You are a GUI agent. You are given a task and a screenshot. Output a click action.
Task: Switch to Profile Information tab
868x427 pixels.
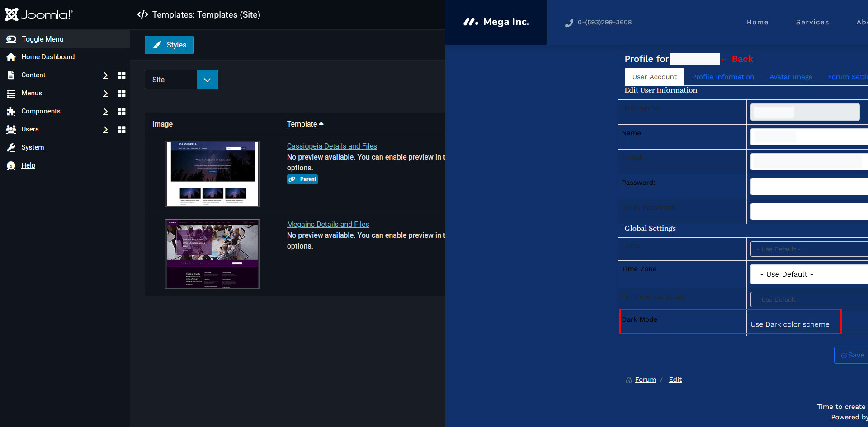[722, 77]
